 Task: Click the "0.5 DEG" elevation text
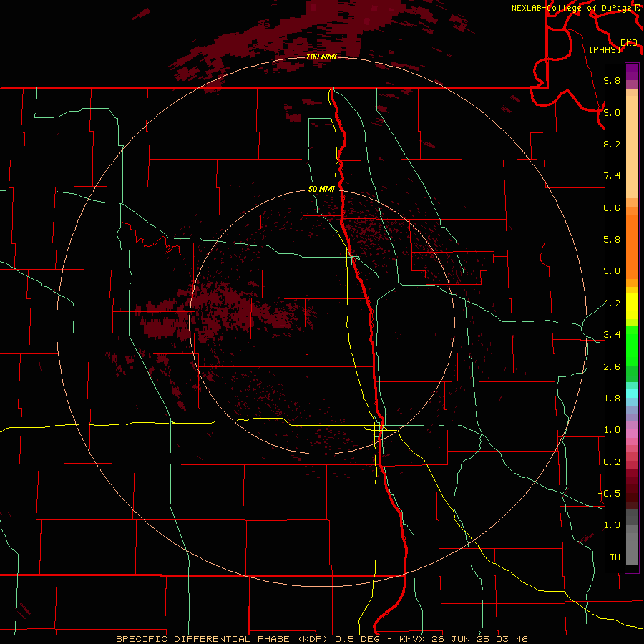point(357,639)
